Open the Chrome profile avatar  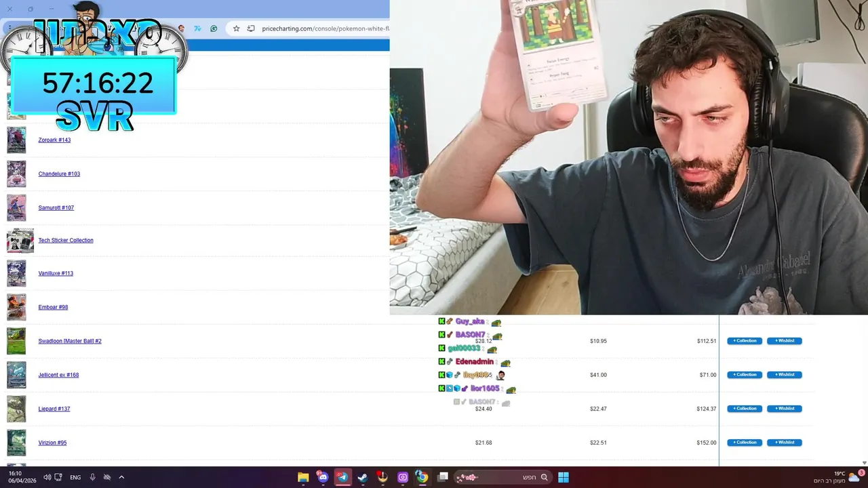point(181,28)
